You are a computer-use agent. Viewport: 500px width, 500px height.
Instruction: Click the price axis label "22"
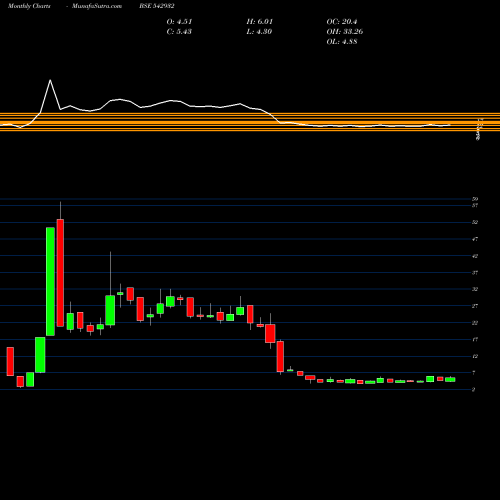pyautogui.click(x=475, y=323)
